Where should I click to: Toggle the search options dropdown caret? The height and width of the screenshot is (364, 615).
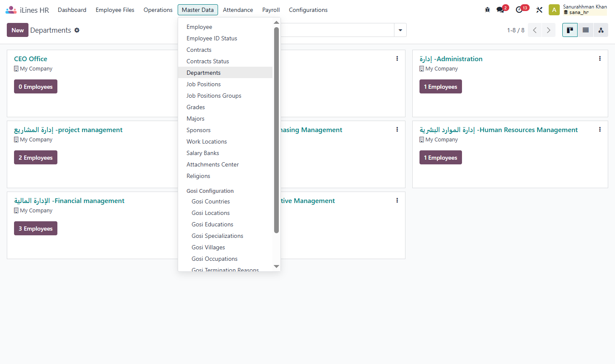(x=400, y=30)
